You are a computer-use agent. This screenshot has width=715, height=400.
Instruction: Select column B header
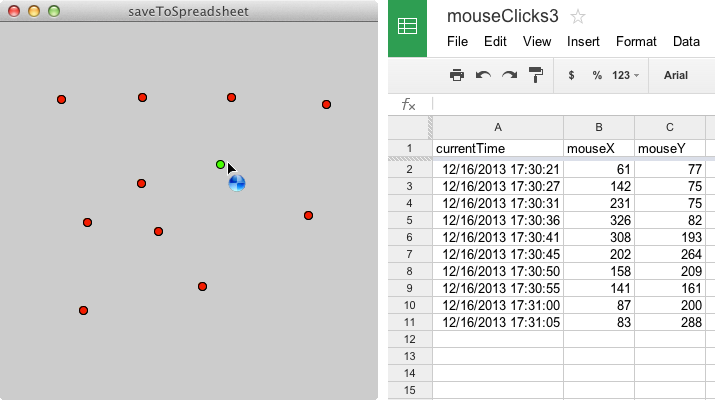tap(599, 127)
